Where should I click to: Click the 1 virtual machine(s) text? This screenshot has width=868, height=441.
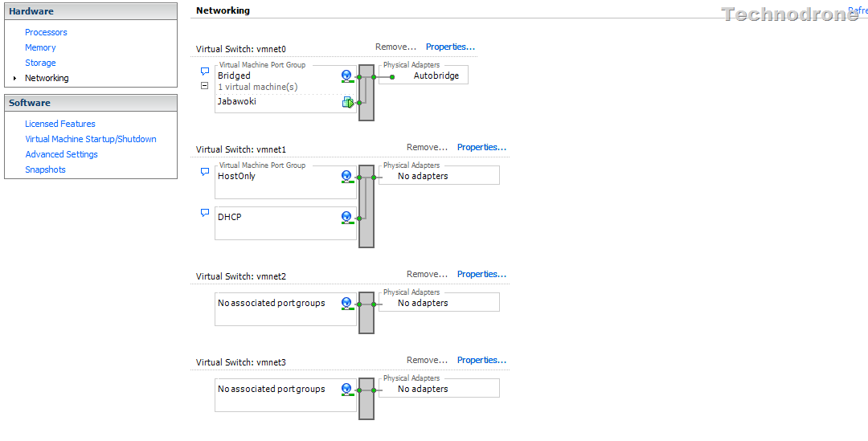[x=257, y=87]
